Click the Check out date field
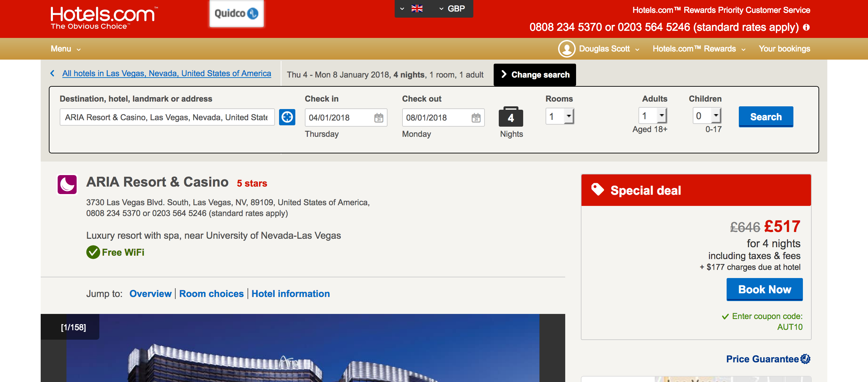Screen dimensions: 868x382 [443, 118]
